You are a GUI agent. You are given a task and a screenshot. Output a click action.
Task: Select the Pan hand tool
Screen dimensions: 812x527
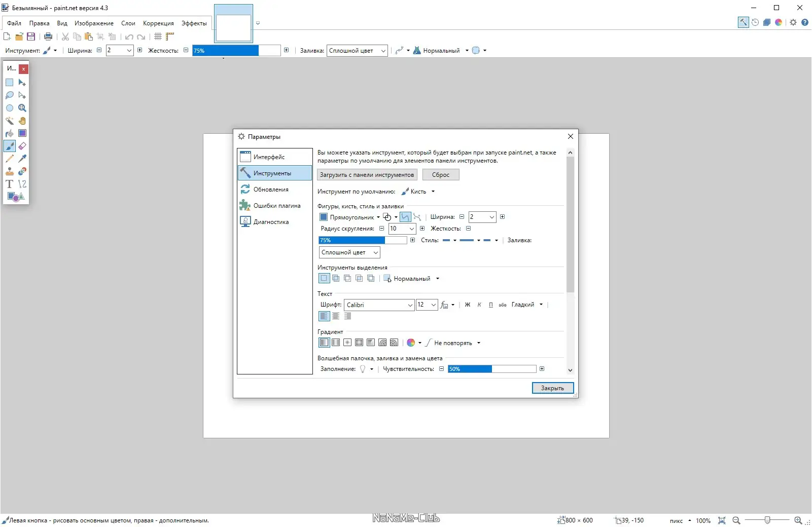point(22,121)
